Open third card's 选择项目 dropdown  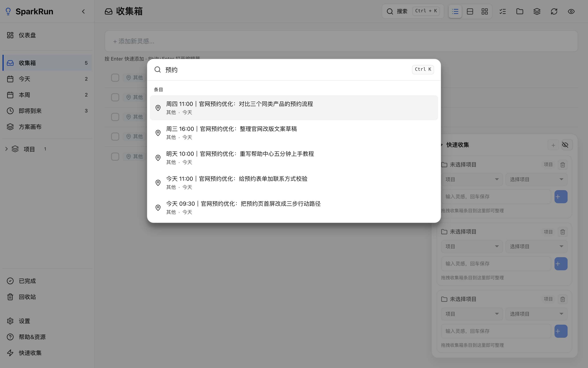(537, 314)
